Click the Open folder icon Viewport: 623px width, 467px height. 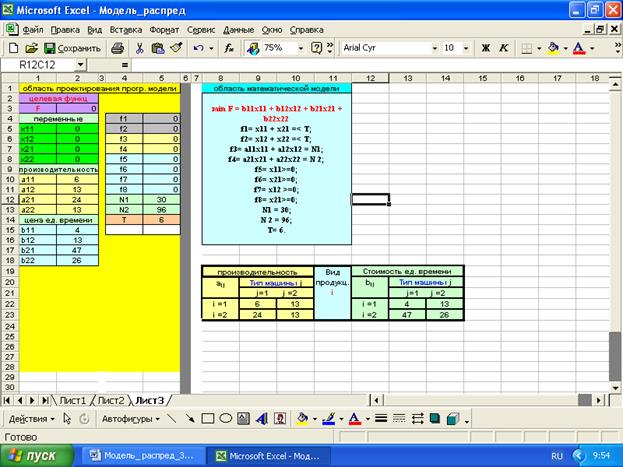[32, 47]
